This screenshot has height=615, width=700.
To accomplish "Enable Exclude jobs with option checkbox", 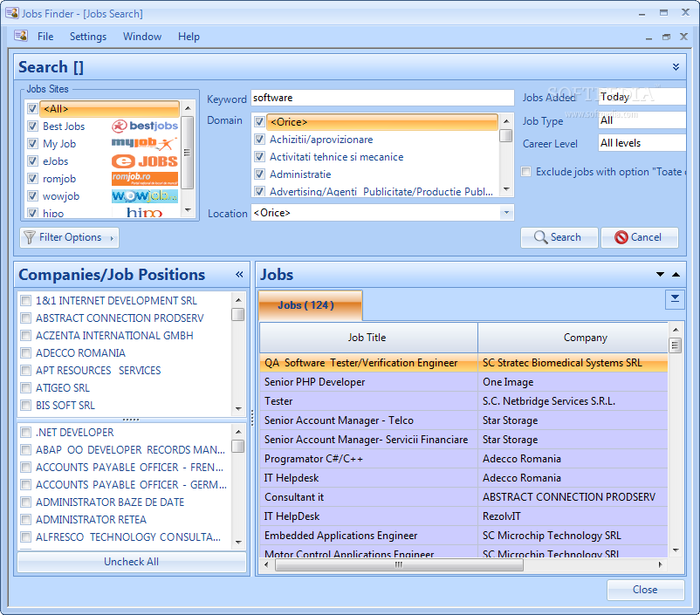I will point(526,171).
